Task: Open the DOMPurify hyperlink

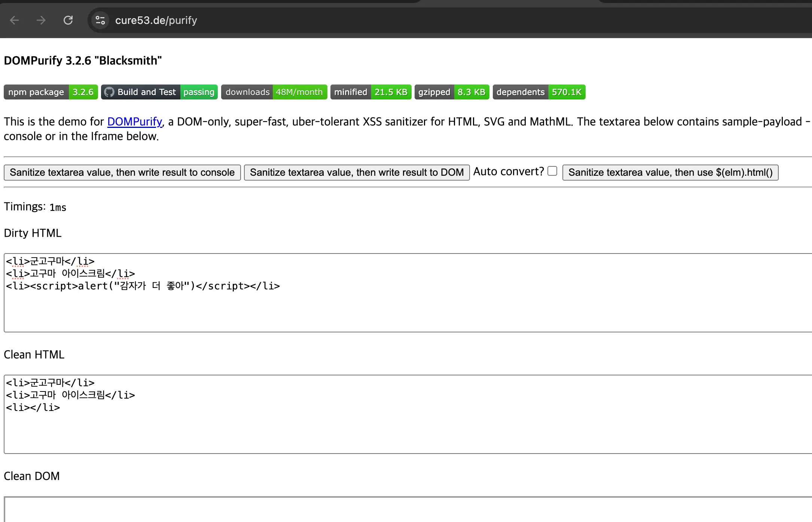Action: coord(135,122)
